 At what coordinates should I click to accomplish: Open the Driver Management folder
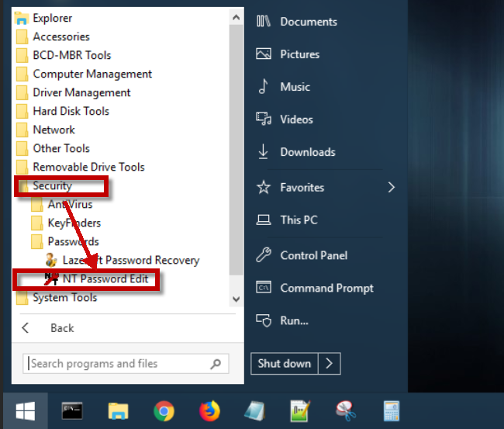point(74,92)
